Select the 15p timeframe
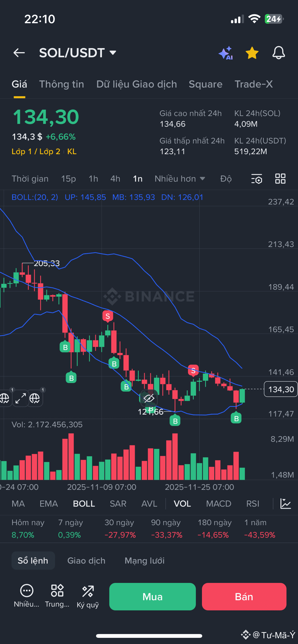This screenshot has height=644, width=298. pos(68,179)
